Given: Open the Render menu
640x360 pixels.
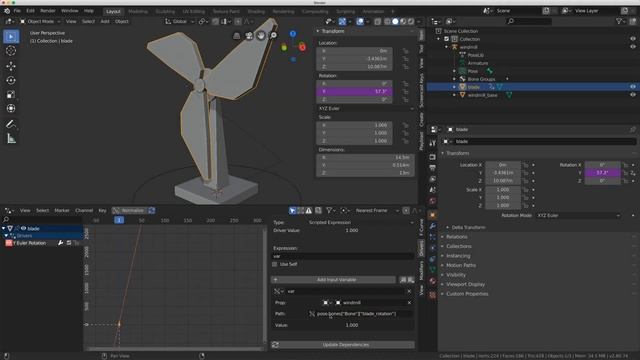Looking at the screenshot, I should 47,11.
